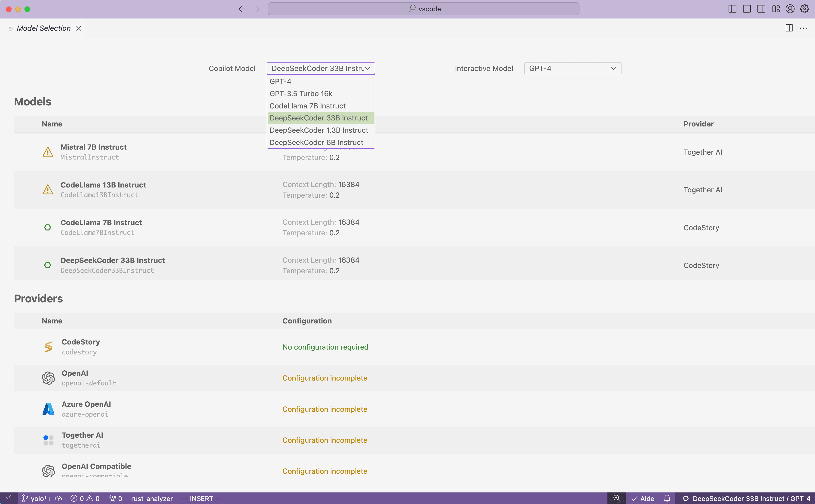Click DeepSeekCoder 33B Instruct / GPT-4 status
815x504 pixels.
point(746,498)
